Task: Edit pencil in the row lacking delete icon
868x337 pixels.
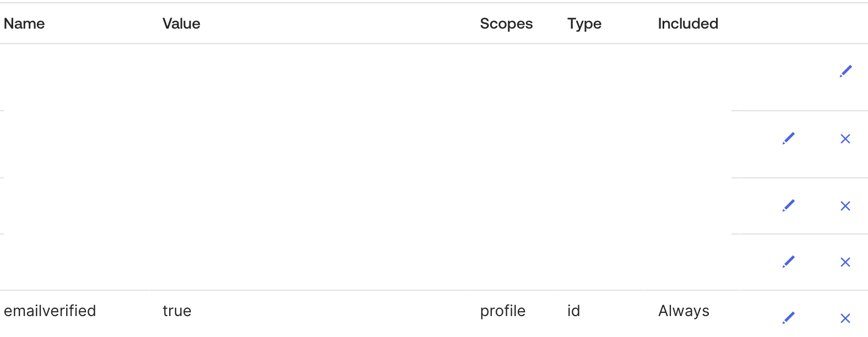Action: click(x=845, y=71)
